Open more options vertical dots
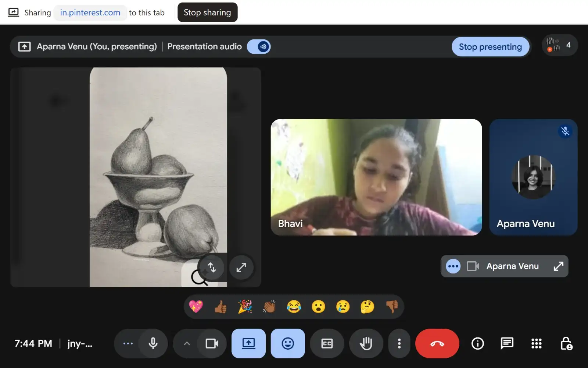 399,343
